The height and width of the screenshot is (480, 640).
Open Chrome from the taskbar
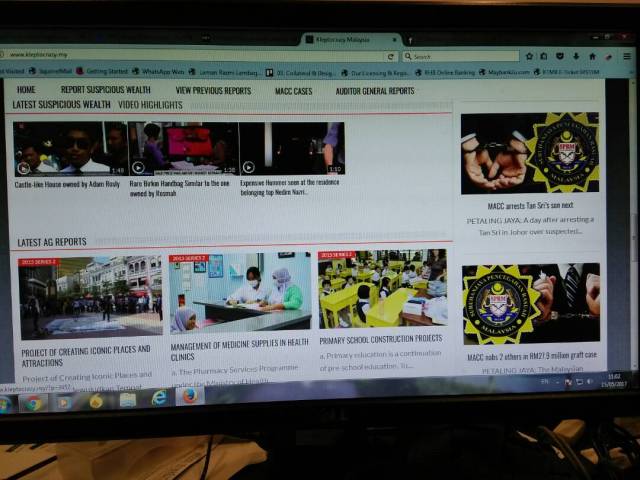33,402
